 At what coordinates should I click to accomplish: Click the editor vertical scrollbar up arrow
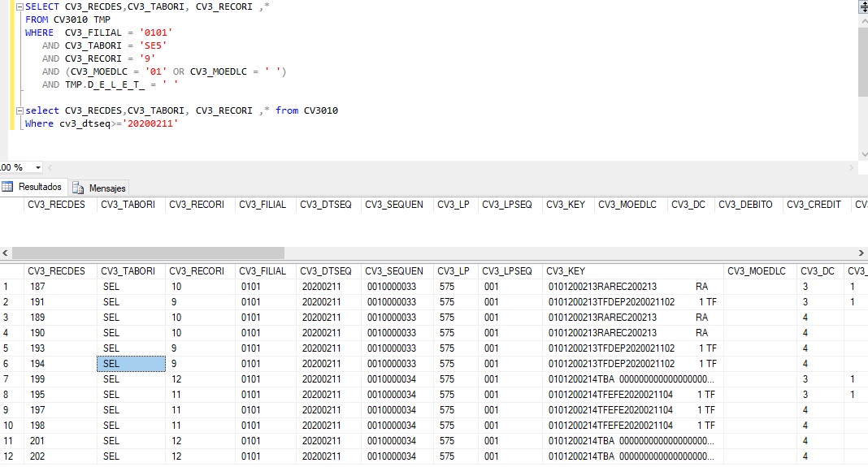point(864,22)
